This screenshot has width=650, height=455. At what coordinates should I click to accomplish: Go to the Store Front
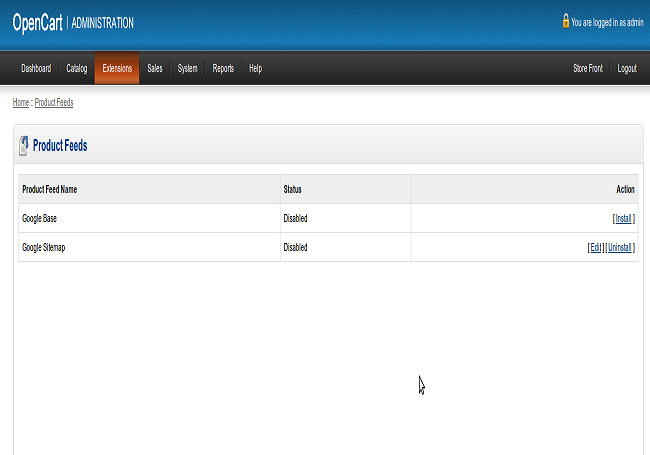click(x=588, y=68)
